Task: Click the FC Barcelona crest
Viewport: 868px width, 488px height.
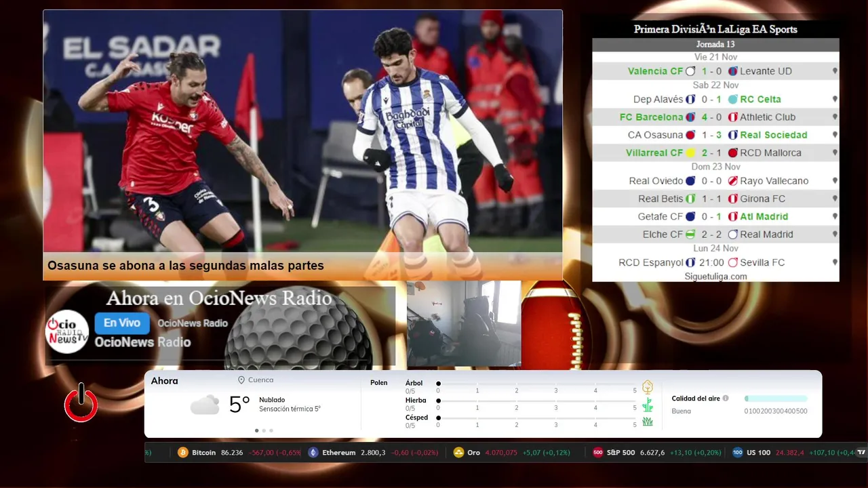Action: pyautogui.click(x=690, y=117)
